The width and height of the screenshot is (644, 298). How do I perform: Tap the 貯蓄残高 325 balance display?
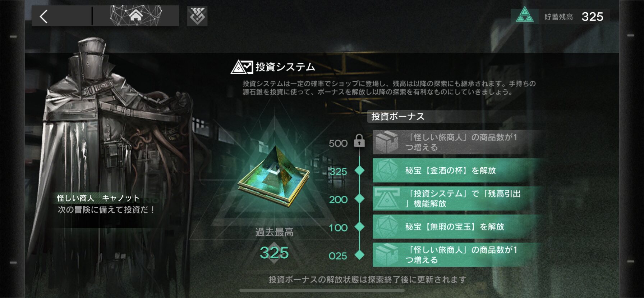click(560, 17)
